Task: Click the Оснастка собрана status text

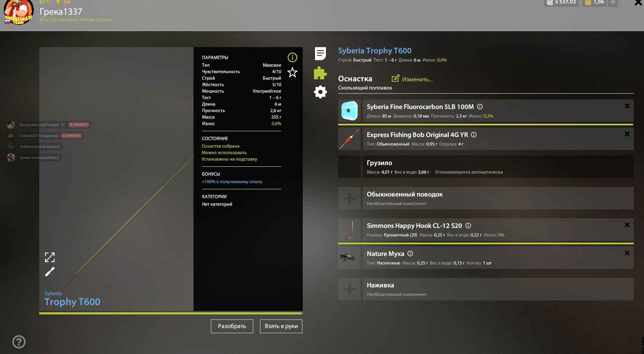Action: tap(220, 146)
